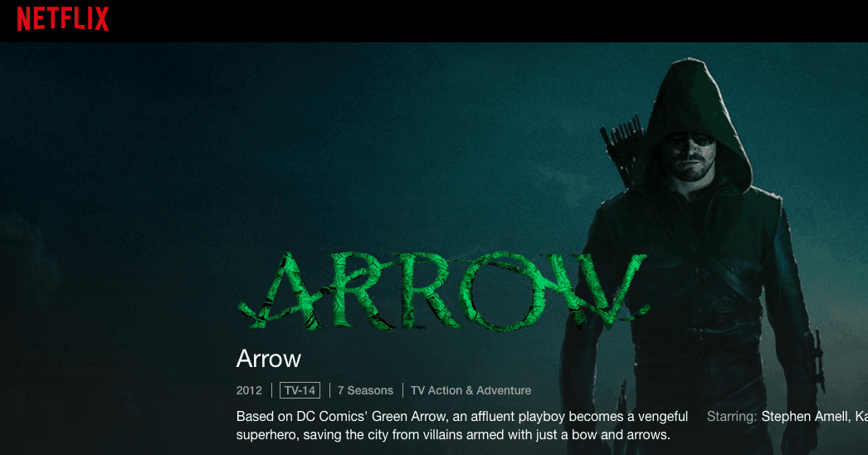
Task: Click the white Arrow show title heading
Action: [x=269, y=359]
